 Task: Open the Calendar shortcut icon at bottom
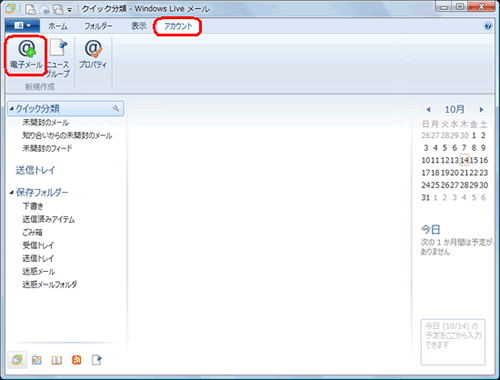(x=37, y=360)
